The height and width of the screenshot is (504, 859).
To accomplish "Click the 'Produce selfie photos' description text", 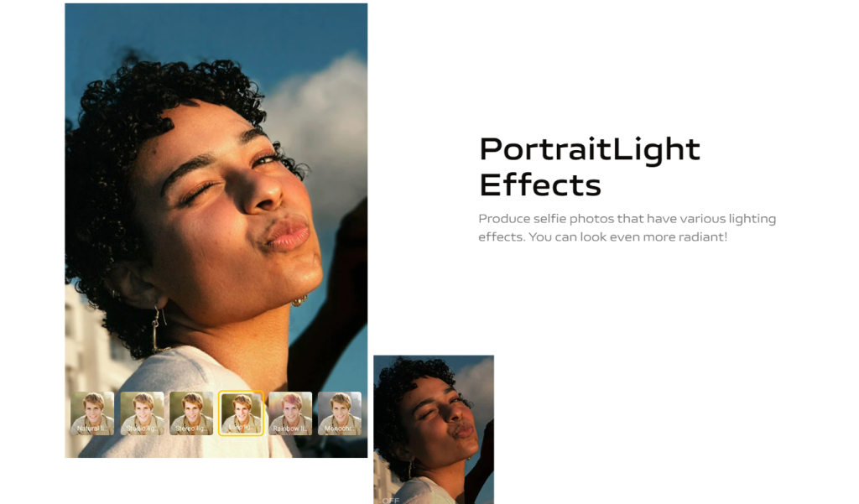I will 627,227.
